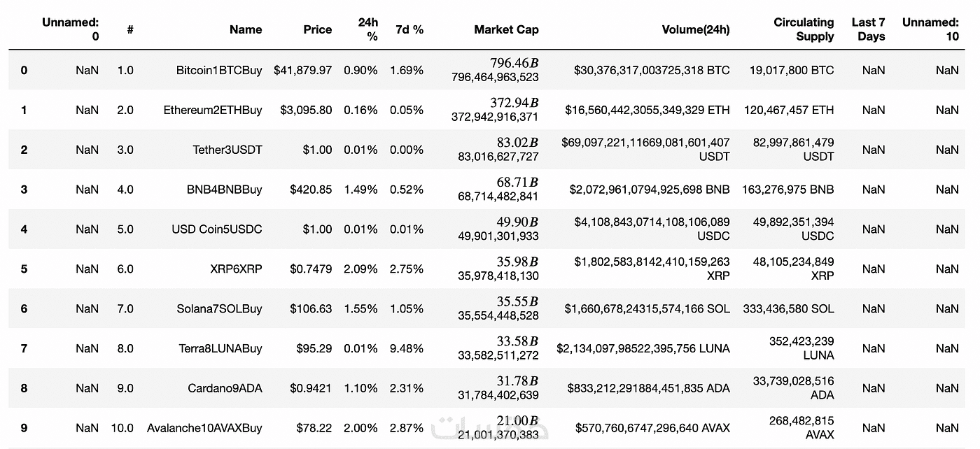
Task: Click the Avalanche10AVAXBuy name cell
Action: pyautogui.click(x=204, y=428)
